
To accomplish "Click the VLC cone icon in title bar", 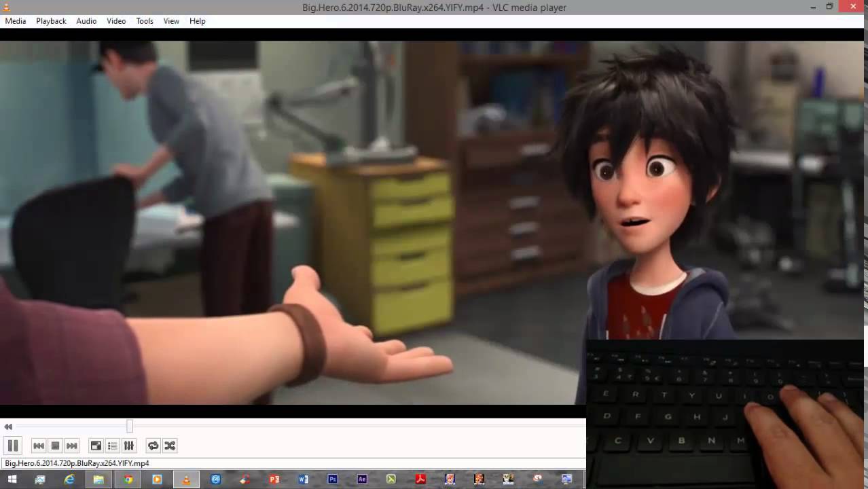I will [7, 7].
